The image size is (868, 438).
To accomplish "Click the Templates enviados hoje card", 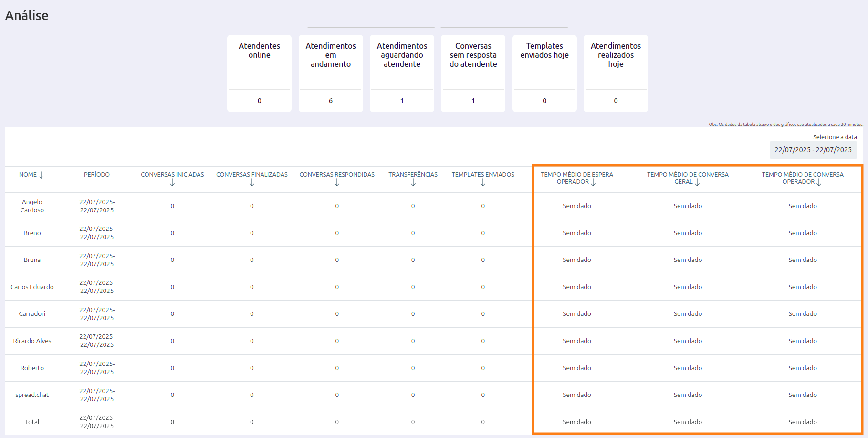I will tap(544, 73).
